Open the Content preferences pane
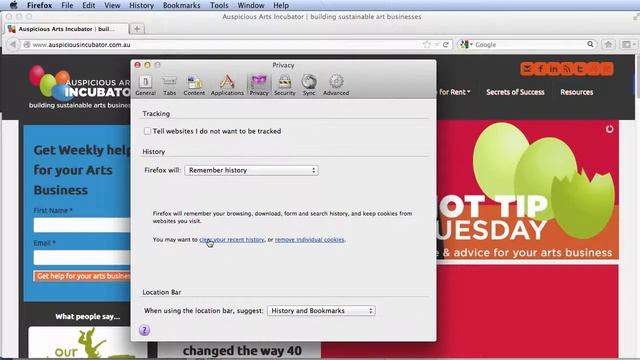Image resolution: width=640 pixels, height=360 pixels. [x=194, y=85]
